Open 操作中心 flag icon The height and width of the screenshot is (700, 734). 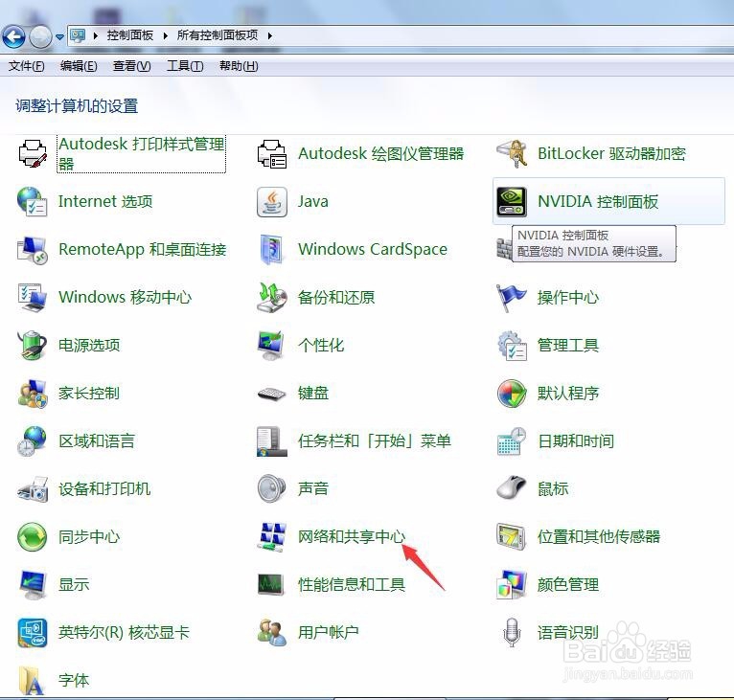512,297
